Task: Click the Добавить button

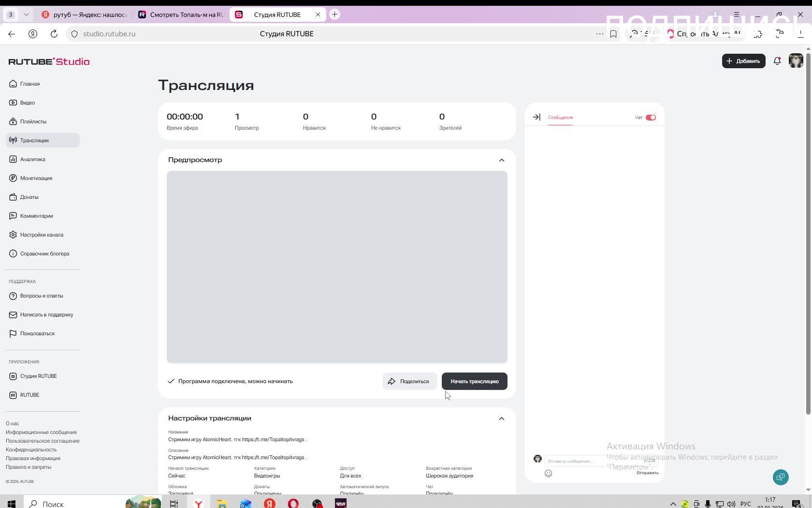Action: pyautogui.click(x=743, y=61)
